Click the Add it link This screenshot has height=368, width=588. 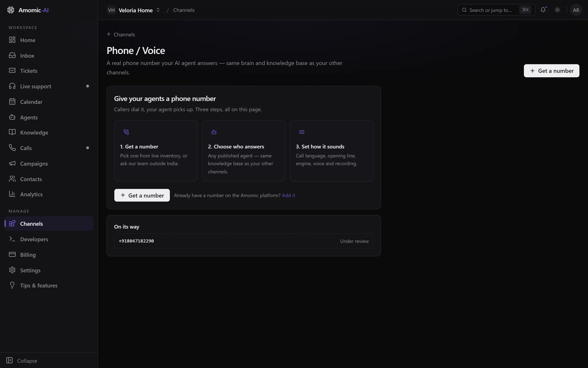[x=288, y=195]
